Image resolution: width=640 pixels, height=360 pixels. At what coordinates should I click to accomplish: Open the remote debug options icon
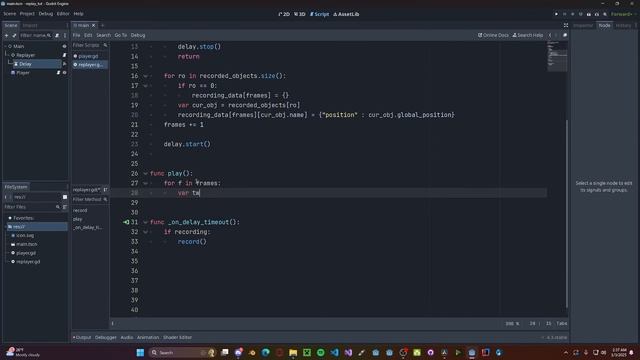(580, 14)
